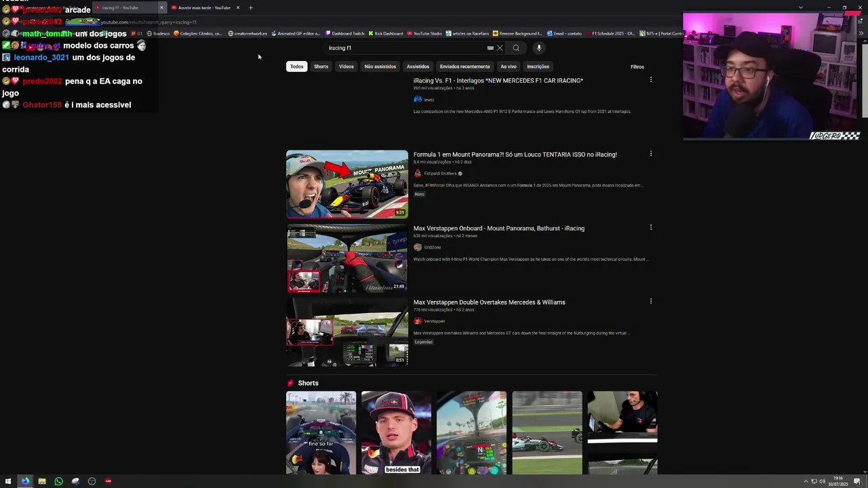The image size is (868, 488).
Task: Open the 'Remove Background' bookmark
Action: (517, 33)
